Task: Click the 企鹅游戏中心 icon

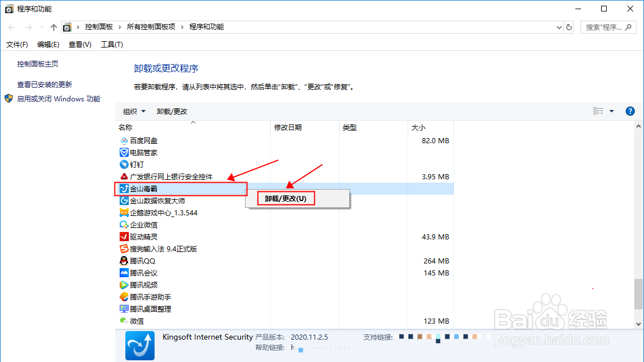Action: tap(124, 213)
